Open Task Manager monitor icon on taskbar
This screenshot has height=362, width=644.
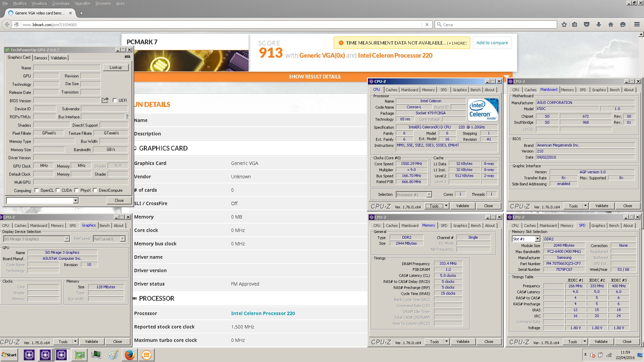click(96, 355)
